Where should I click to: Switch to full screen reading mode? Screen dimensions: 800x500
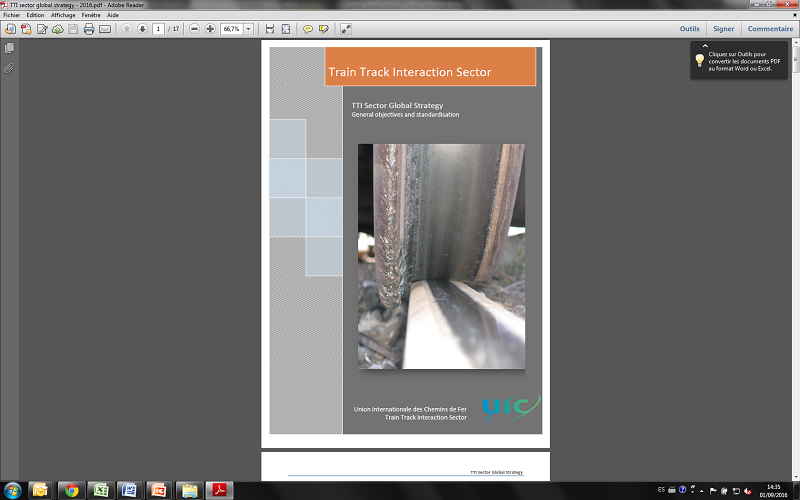coord(346,29)
